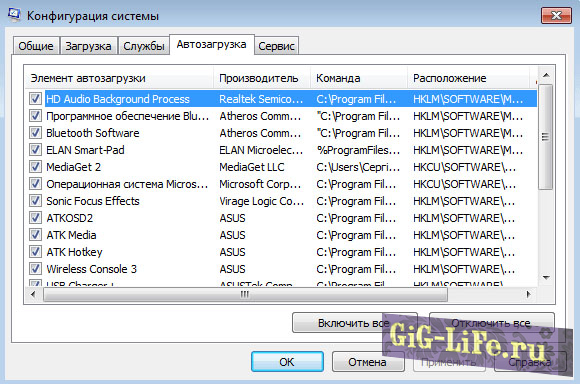Open help via Справка button

click(530, 361)
